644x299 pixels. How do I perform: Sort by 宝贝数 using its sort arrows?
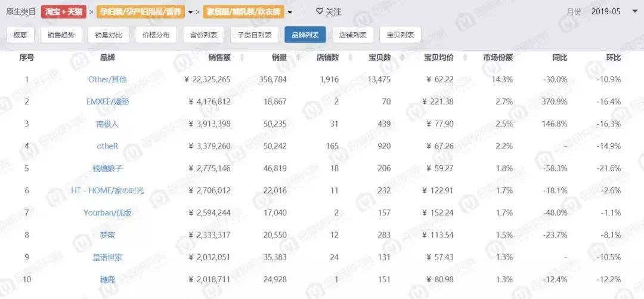[402, 58]
